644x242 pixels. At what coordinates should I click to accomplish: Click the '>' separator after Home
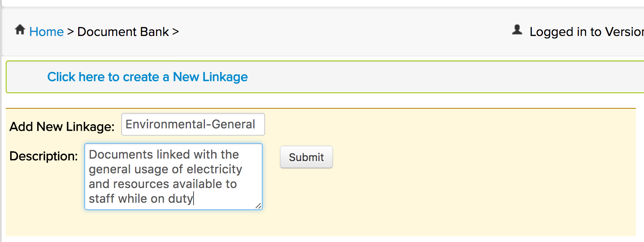pos(70,31)
